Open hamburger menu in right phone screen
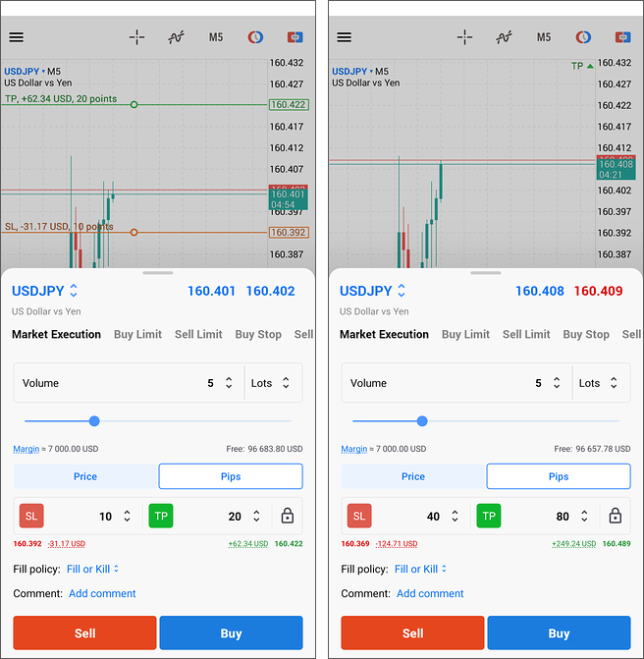This screenshot has height=659, width=644. (x=344, y=37)
